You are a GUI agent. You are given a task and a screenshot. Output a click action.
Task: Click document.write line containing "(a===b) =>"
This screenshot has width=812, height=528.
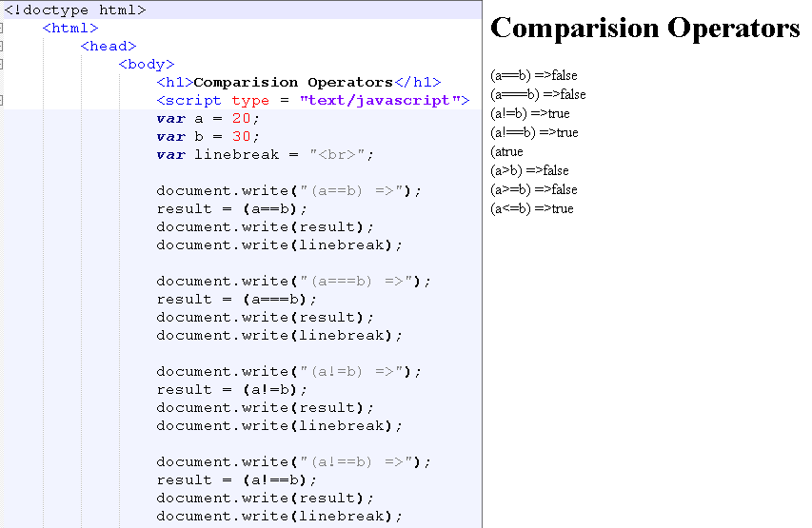(293, 281)
